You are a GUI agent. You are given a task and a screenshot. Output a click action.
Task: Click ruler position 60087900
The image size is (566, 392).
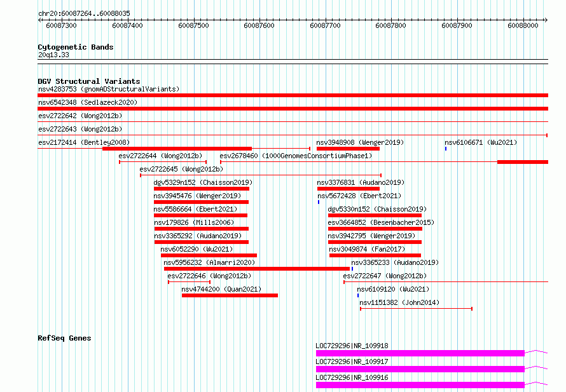coord(457,25)
